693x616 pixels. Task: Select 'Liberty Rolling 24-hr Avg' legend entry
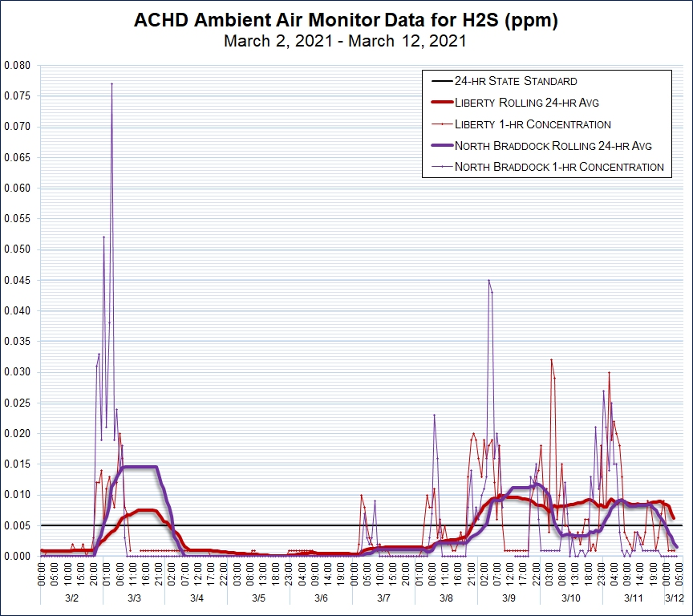[x=528, y=103]
